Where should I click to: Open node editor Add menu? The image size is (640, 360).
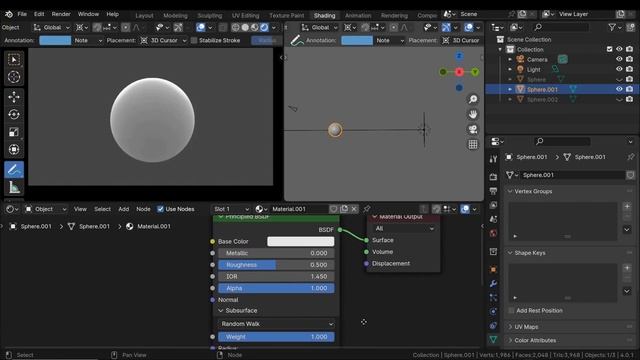click(x=124, y=209)
